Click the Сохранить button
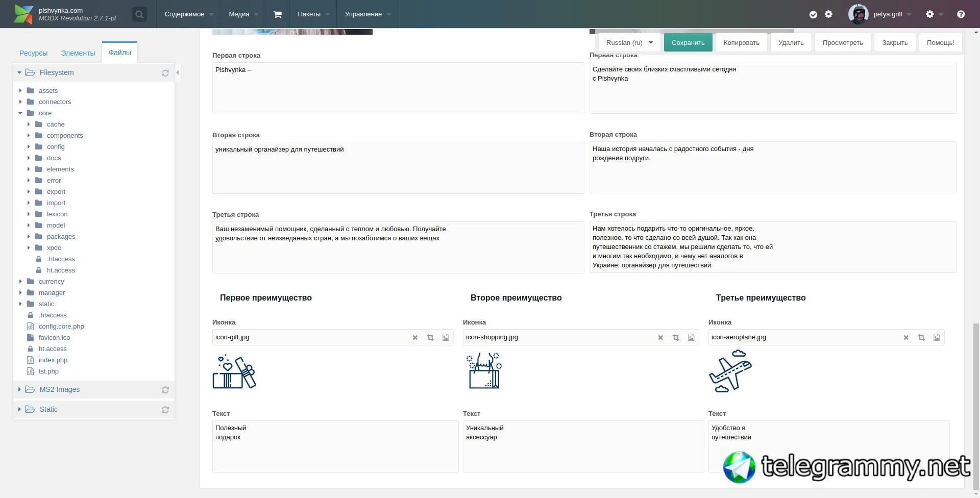The width and height of the screenshot is (980, 498). tap(688, 43)
